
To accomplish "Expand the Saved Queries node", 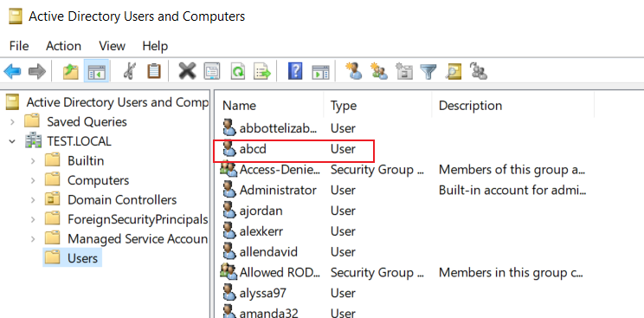I will pyautogui.click(x=12, y=122).
